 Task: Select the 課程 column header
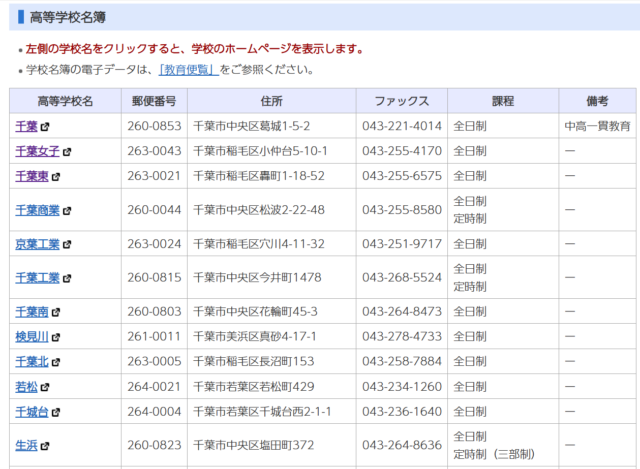[502, 101]
